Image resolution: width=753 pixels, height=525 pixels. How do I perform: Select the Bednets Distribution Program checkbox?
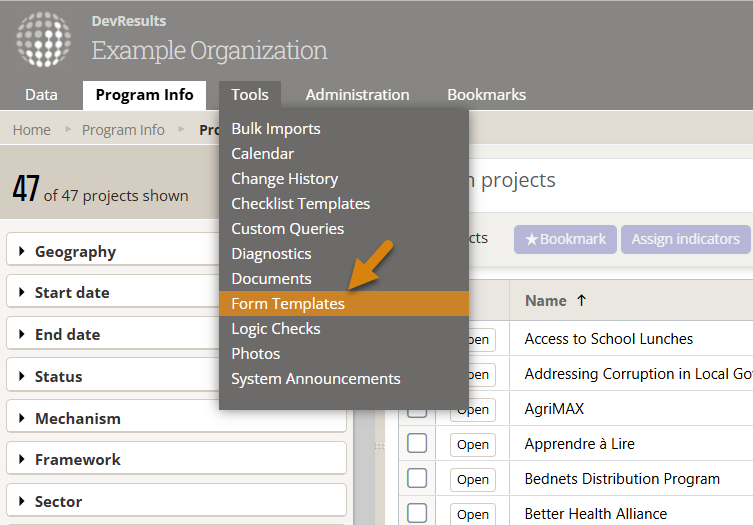click(x=417, y=478)
